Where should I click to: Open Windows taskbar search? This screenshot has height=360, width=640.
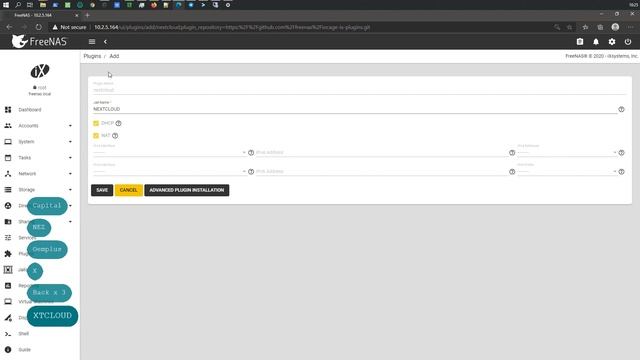click(x=18, y=5)
